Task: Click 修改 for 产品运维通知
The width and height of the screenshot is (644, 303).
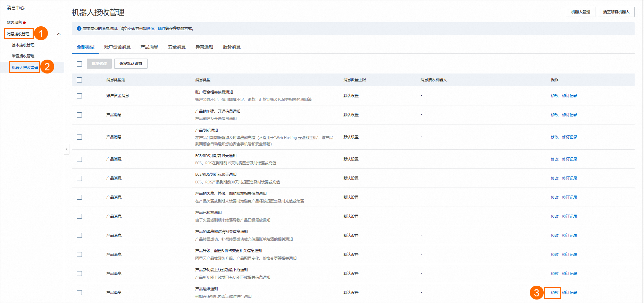Action: coord(554,293)
